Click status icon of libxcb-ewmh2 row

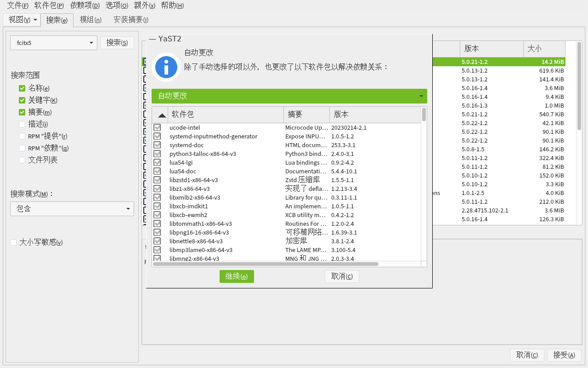point(157,215)
